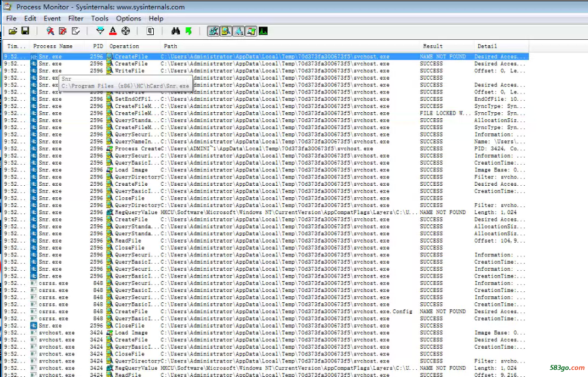Select the "QueryNameIn..." operation cell
The height and width of the screenshot is (377, 588).
click(136, 141)
